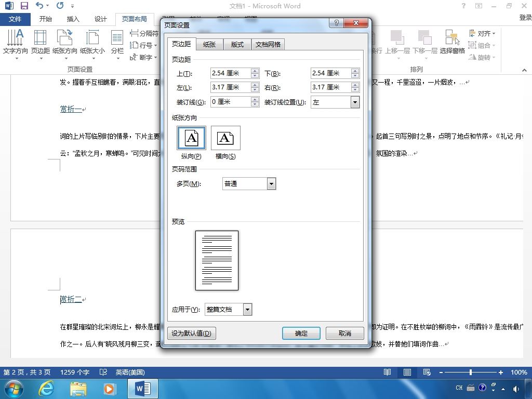Open the Apply to (应用于) dropdown

coord(247,310)
